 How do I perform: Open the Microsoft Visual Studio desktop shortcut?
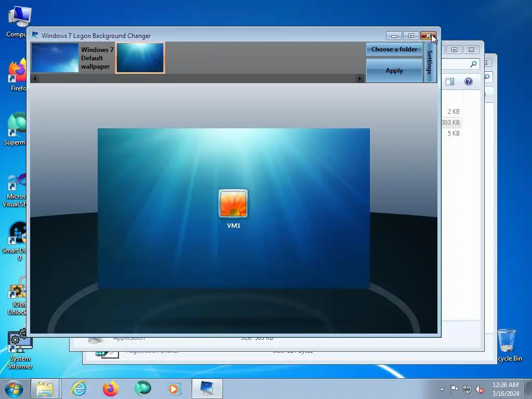point(14,191)
